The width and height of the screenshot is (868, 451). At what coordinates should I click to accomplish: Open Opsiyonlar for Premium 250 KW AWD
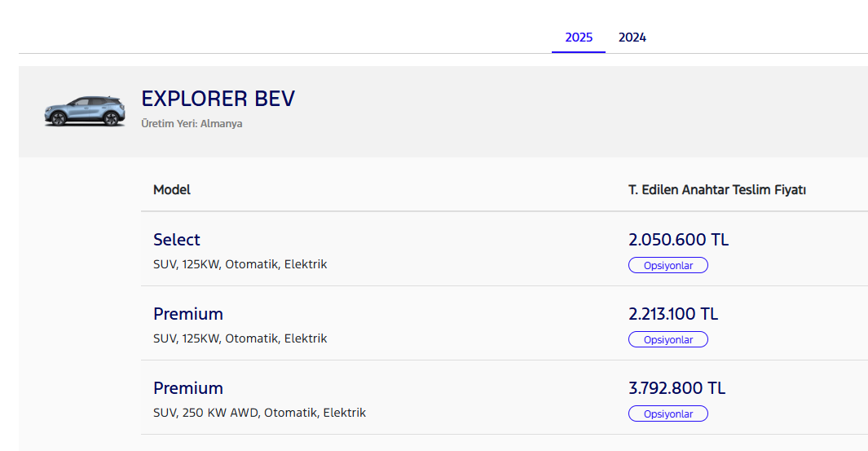(x=668, y=413)
